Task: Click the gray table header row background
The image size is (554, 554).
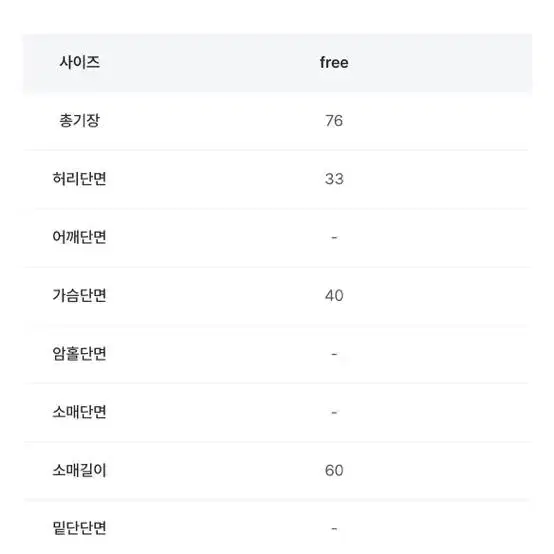Action: [x=277, y=63]
